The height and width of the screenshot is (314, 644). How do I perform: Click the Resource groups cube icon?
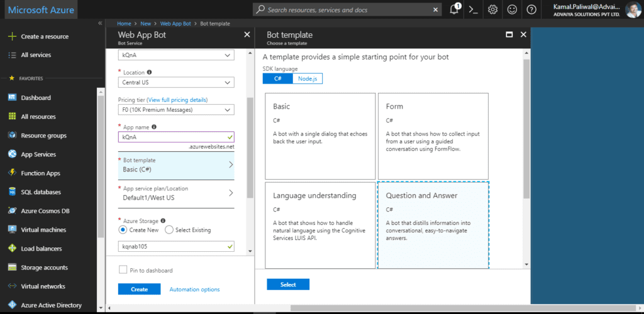13,135
